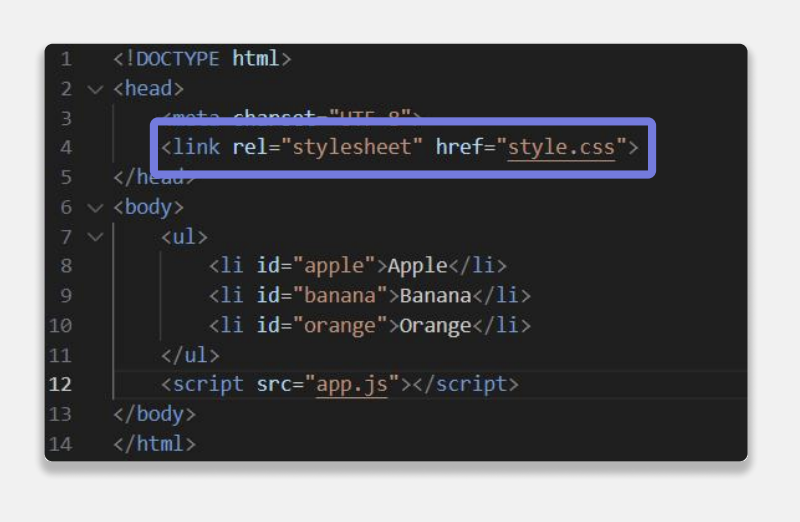800x522 pixels.
Task: Click the opening body tag text
Action: pyautogui.click(x=148, y=207)
